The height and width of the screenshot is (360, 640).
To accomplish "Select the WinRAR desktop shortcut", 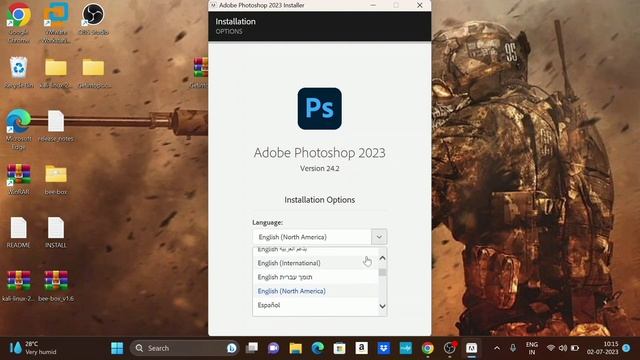I will [18, 179].
